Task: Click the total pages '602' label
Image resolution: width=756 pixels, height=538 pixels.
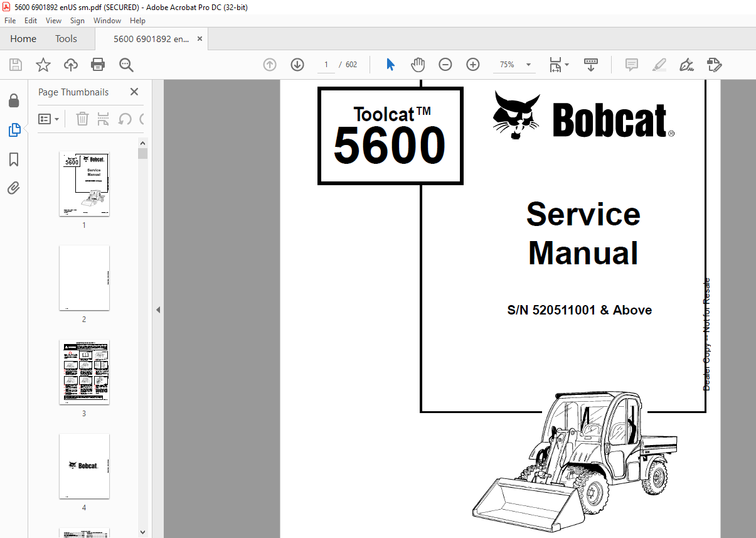Action: coord(351,65)
